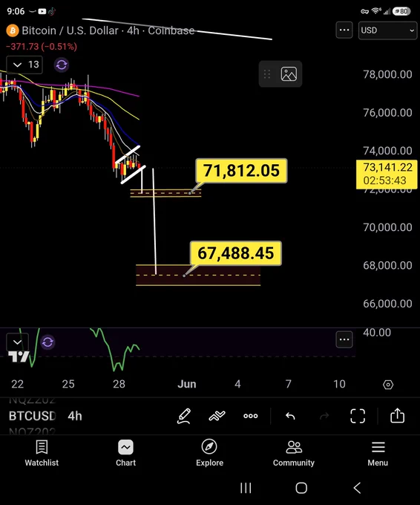This screenshot has width=420, height=505.
Task: Undo the last action arrow
Action: coord(290,416)
